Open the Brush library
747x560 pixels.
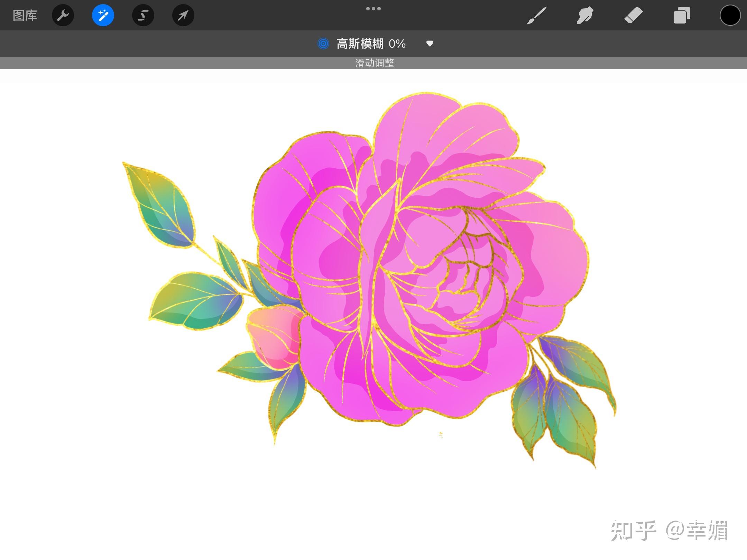(537, 15)
